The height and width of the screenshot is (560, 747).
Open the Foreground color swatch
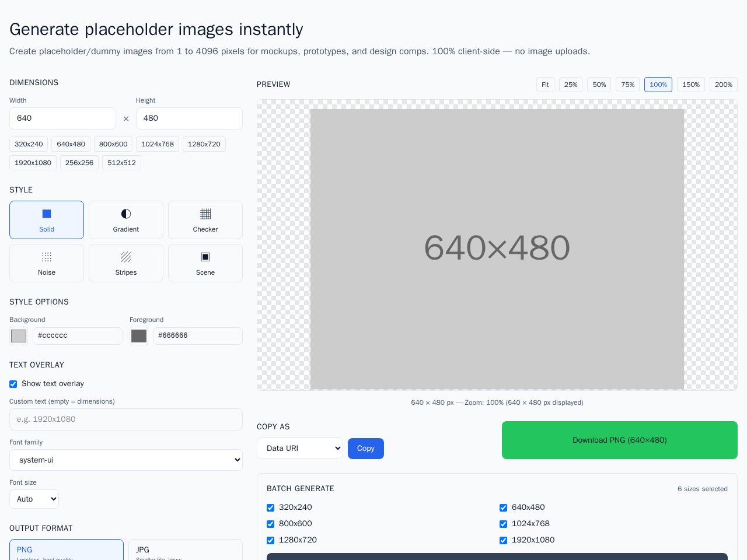click(139, 336)
